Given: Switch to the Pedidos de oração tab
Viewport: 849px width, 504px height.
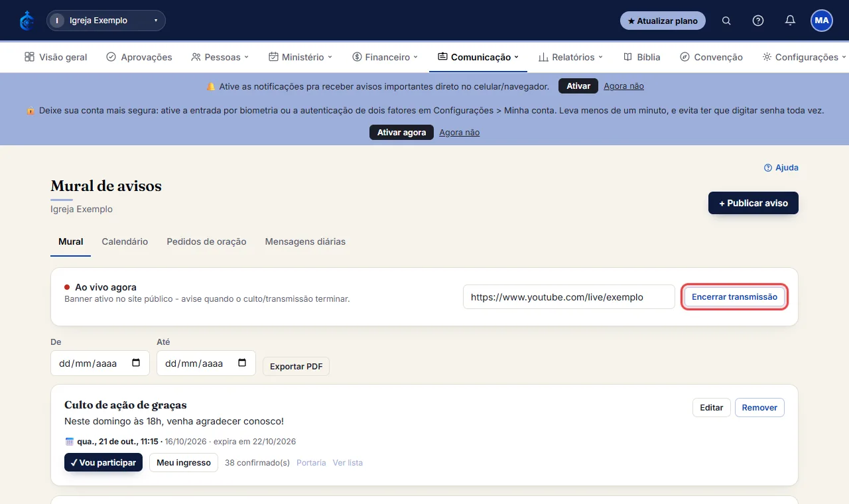Looking at the screenshot, I should click(206, 241).
